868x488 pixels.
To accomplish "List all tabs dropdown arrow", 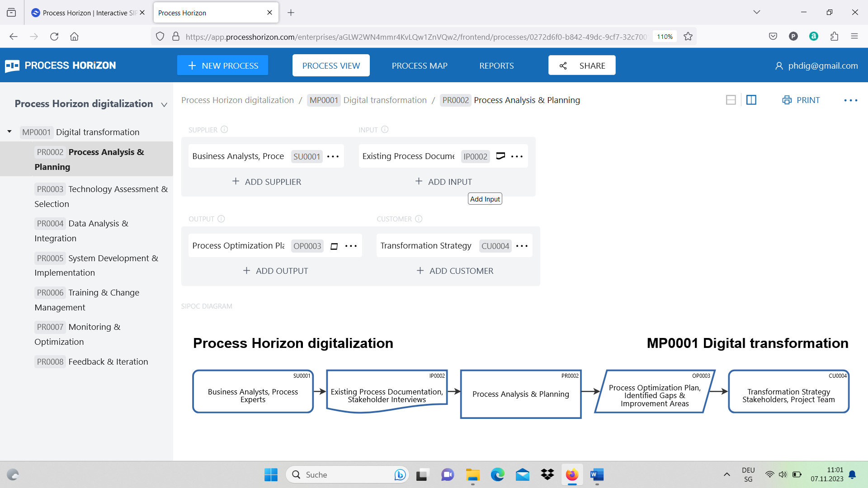I will coord(757,12).
